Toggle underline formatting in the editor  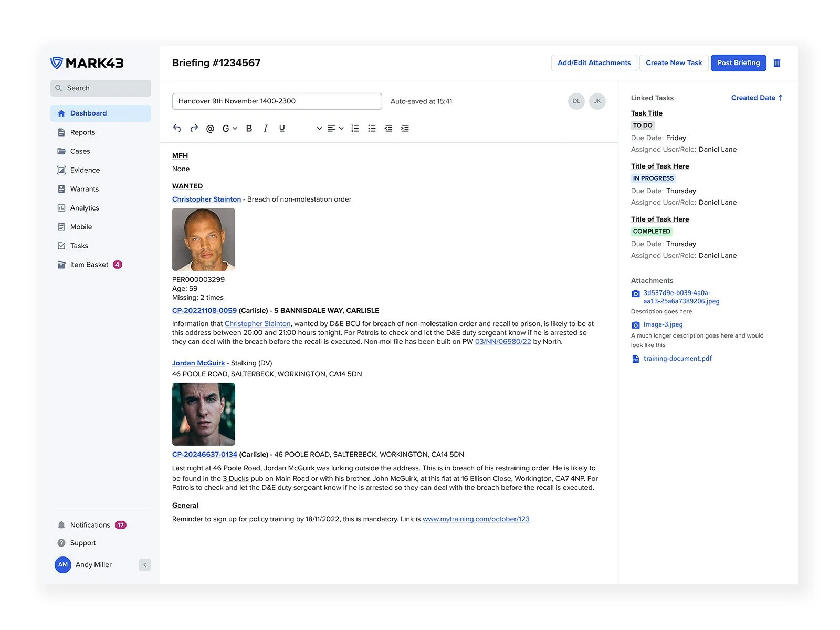point(282,128)
